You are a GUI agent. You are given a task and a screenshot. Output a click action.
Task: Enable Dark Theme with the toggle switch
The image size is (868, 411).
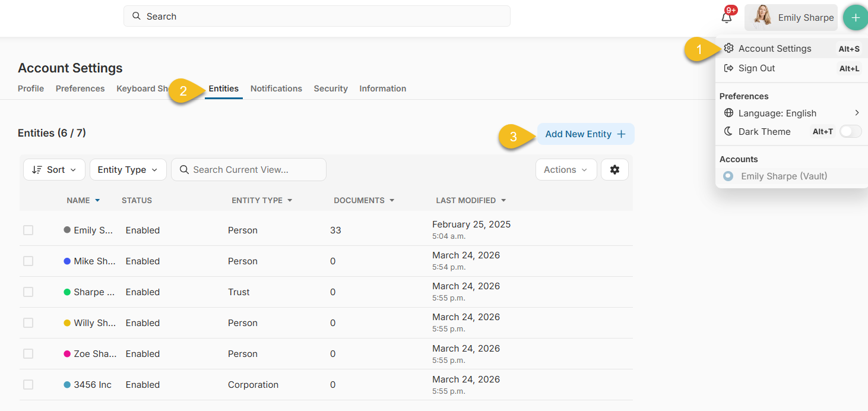tap(850, 131)
